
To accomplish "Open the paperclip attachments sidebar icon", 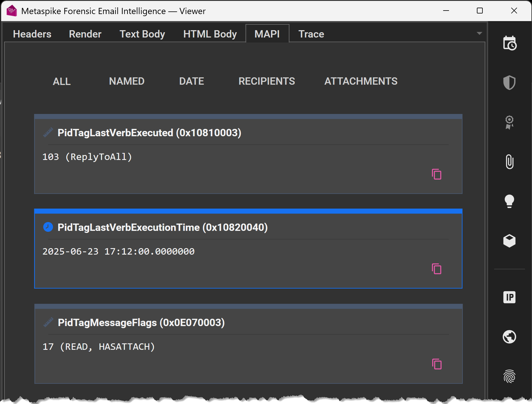I will coord(509,161).
